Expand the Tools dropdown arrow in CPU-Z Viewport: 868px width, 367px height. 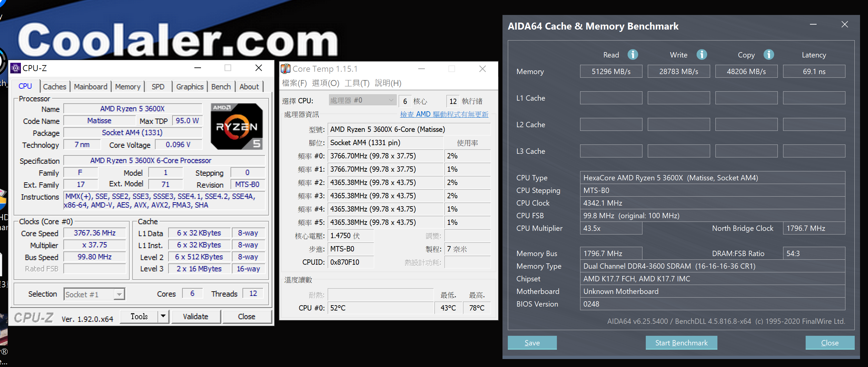[163, 317]
